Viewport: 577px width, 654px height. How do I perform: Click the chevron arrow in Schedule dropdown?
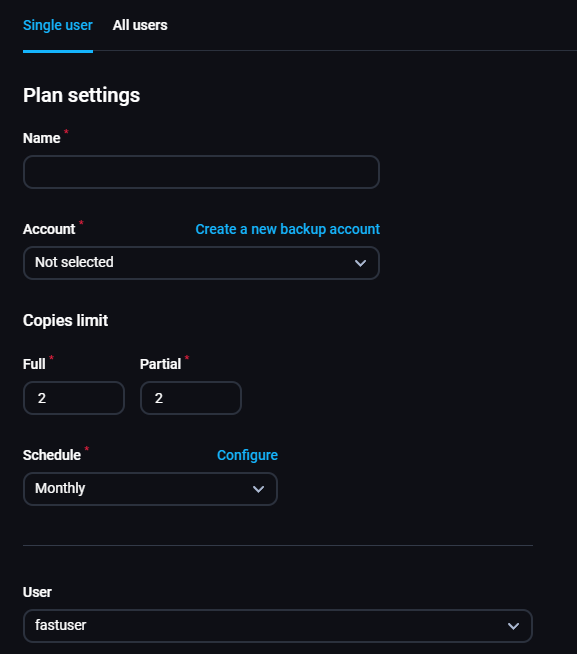(258, 489)
